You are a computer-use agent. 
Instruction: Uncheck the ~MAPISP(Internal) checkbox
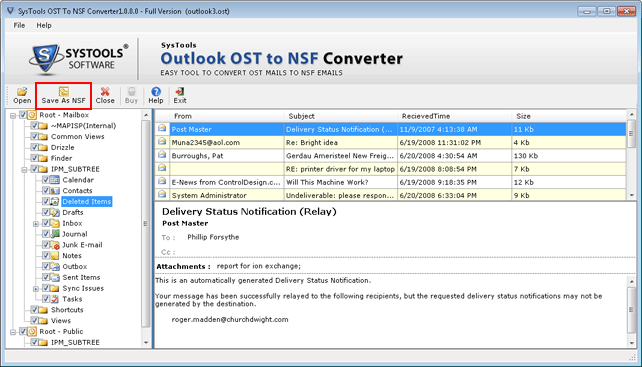point(34,126)
